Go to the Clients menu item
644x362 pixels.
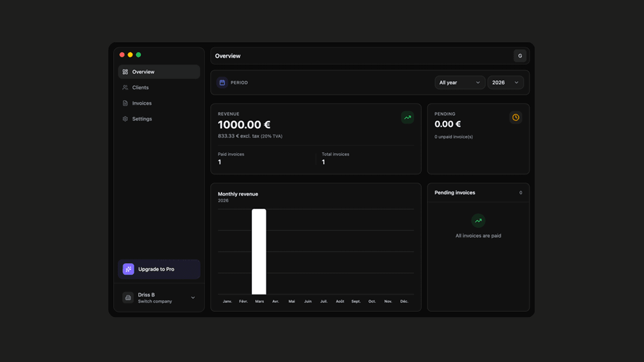140,87
